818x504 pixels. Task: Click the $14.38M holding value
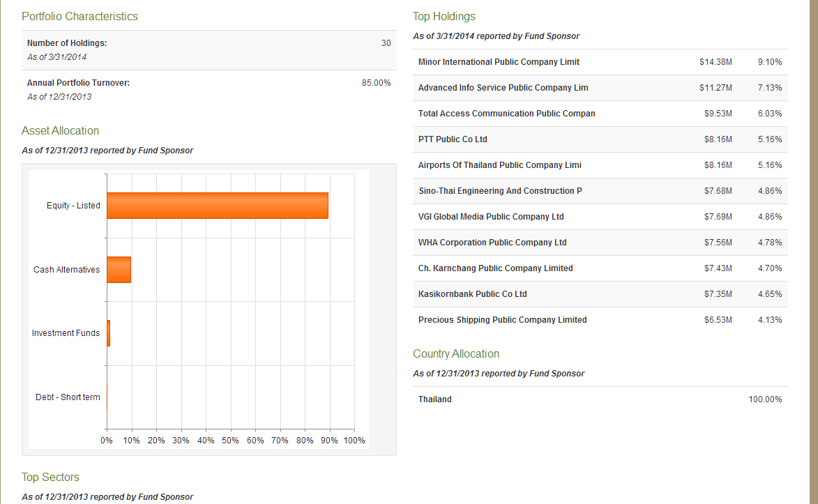[715, 62]
